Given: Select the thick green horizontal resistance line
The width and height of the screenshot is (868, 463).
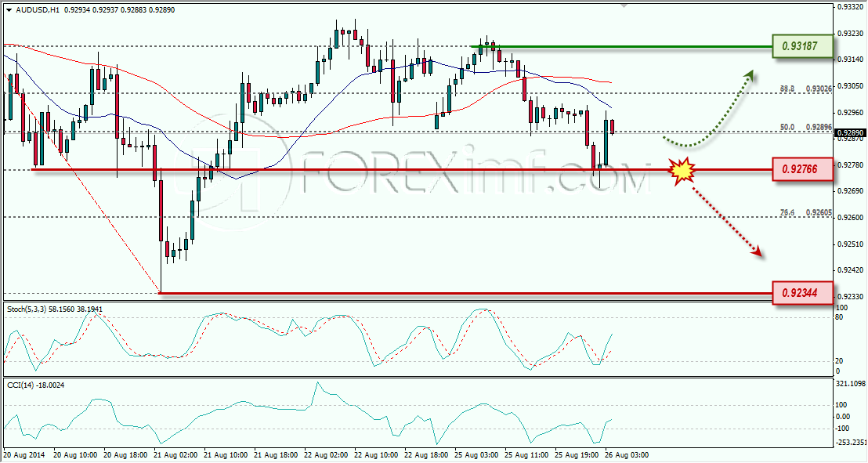Looking at the screenshot, I should pos(622,46).
